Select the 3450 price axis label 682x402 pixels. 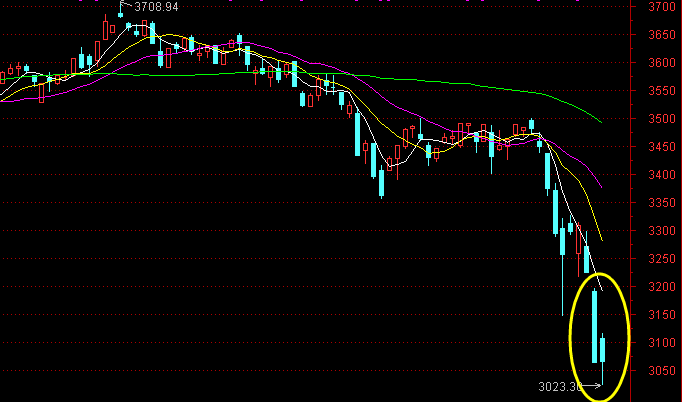(662, 147)
